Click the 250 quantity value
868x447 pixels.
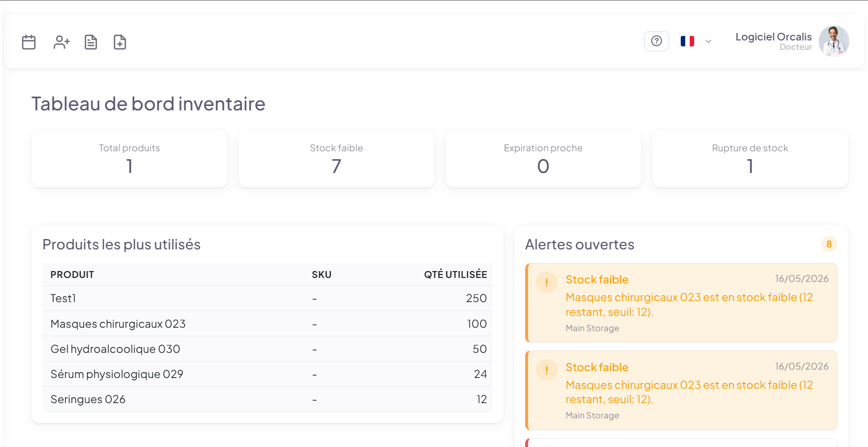tap(476, 298)
